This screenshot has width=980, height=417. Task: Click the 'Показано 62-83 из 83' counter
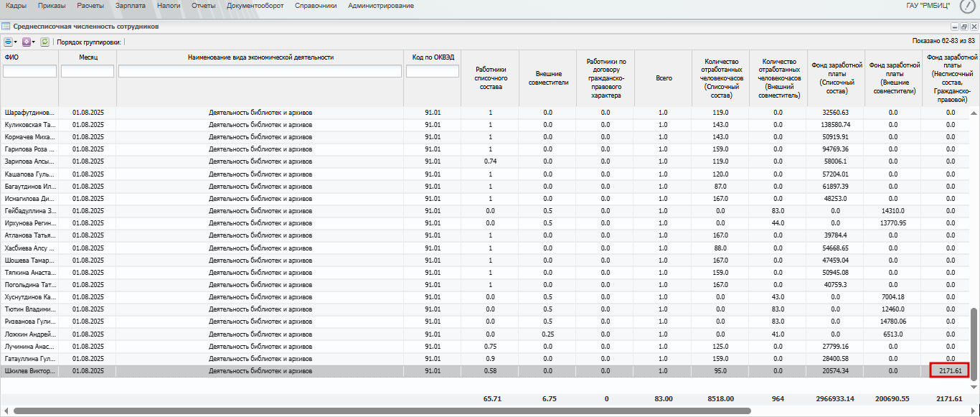(x=943, y=42)
